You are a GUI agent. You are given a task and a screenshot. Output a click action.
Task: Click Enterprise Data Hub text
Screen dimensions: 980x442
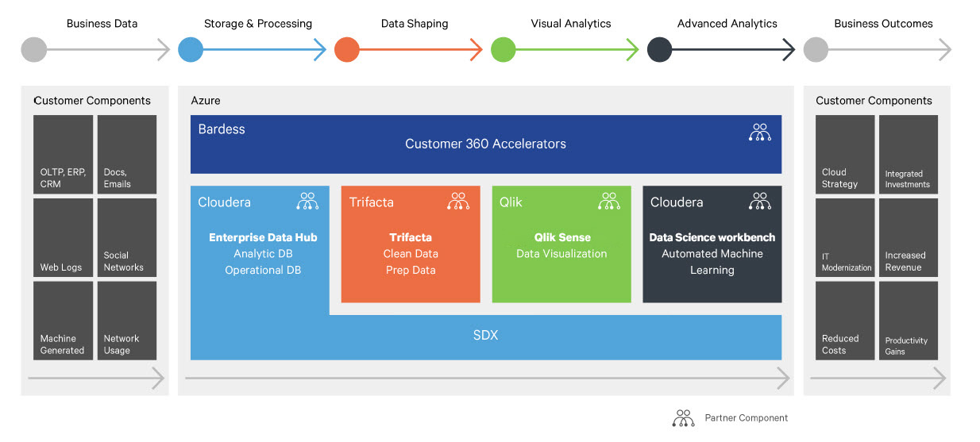coord(263,237)
